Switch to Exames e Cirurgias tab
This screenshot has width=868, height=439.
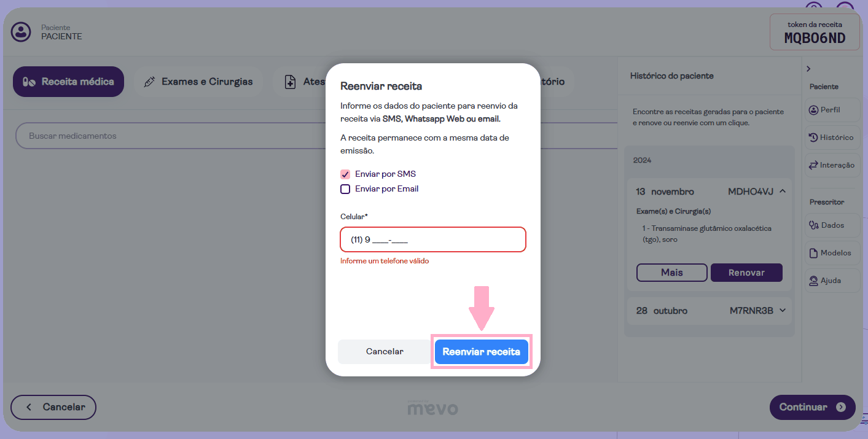[198, 82]
